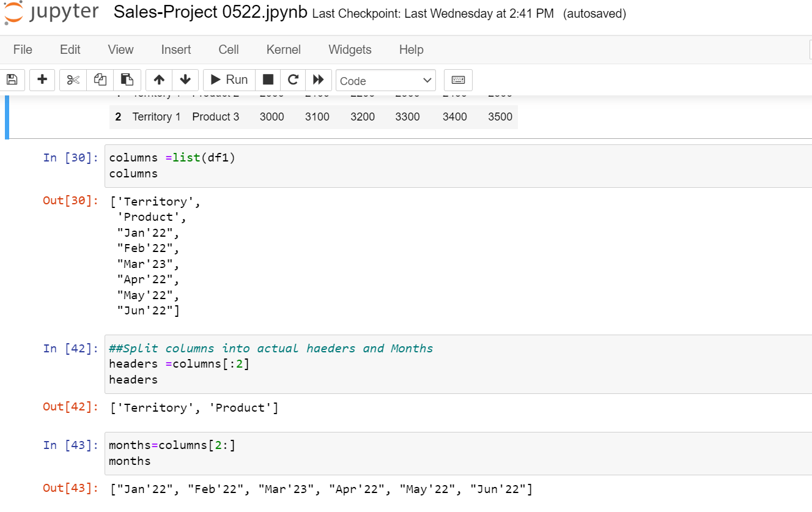Insert a cell below with the plus icon

42,80
